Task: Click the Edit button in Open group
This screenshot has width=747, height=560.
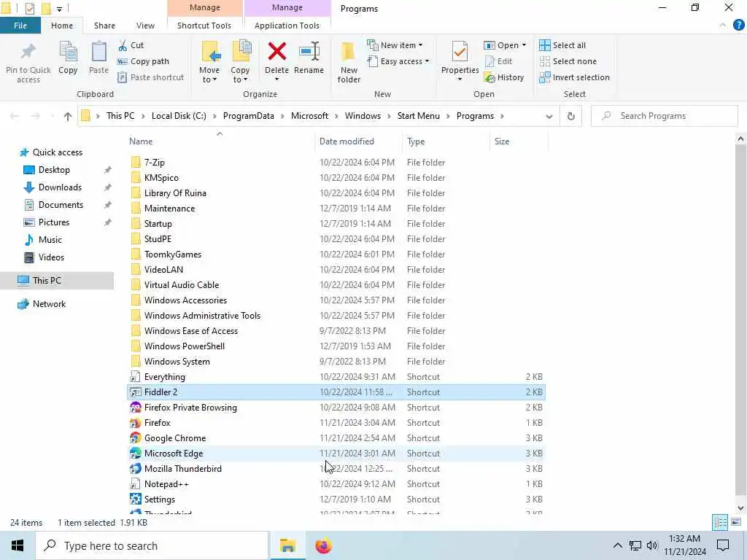Action: pyautogui.click(x=498, y=61)
